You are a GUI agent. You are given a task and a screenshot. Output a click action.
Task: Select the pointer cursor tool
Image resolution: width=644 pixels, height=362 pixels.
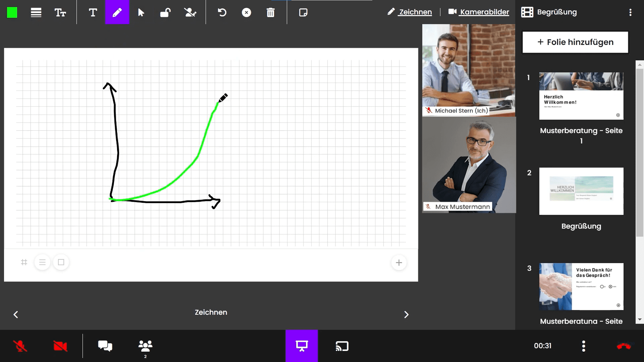(141, 12)
